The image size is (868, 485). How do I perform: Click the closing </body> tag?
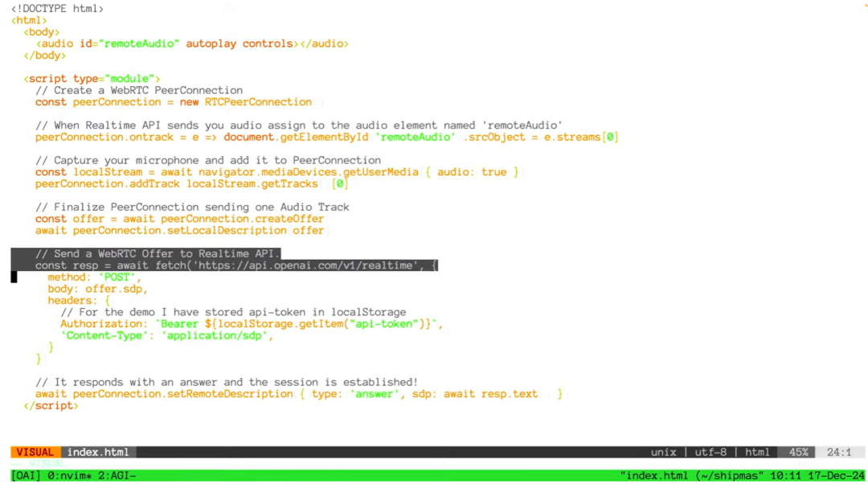pyautogui.click(x=44, y=55)
